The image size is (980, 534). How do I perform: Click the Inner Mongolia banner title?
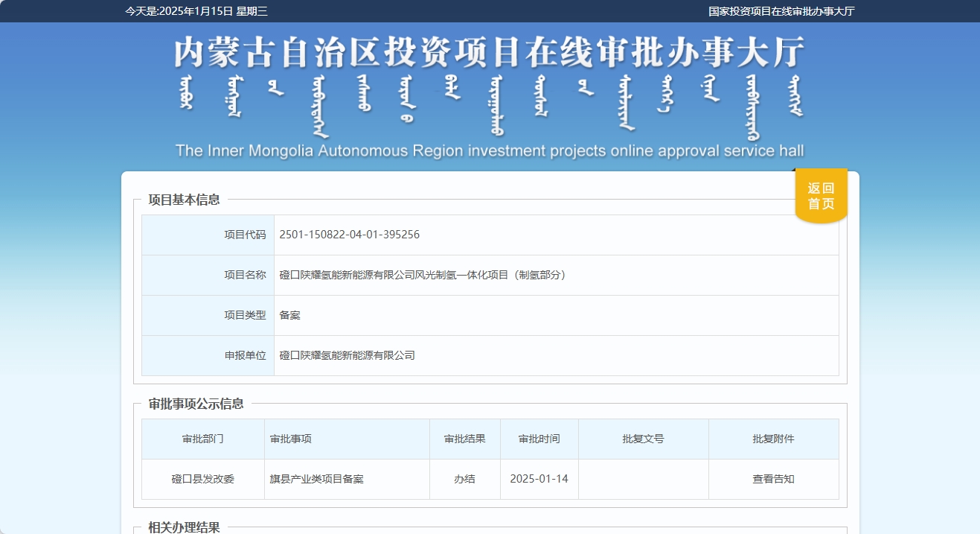(489, 52)
